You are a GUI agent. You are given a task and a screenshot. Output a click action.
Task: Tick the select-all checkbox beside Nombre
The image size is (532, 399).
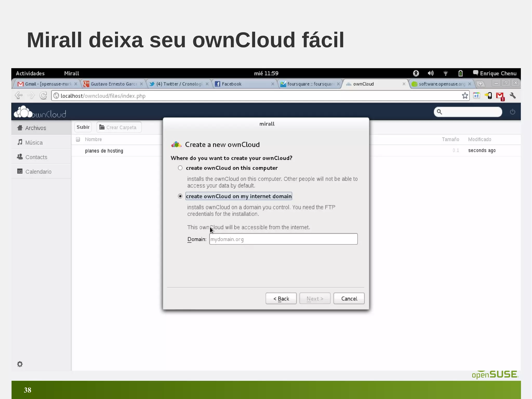coord(78,139)
